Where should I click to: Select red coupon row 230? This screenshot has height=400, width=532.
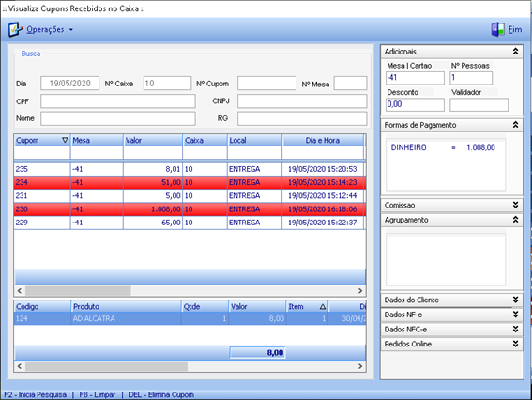190,209
